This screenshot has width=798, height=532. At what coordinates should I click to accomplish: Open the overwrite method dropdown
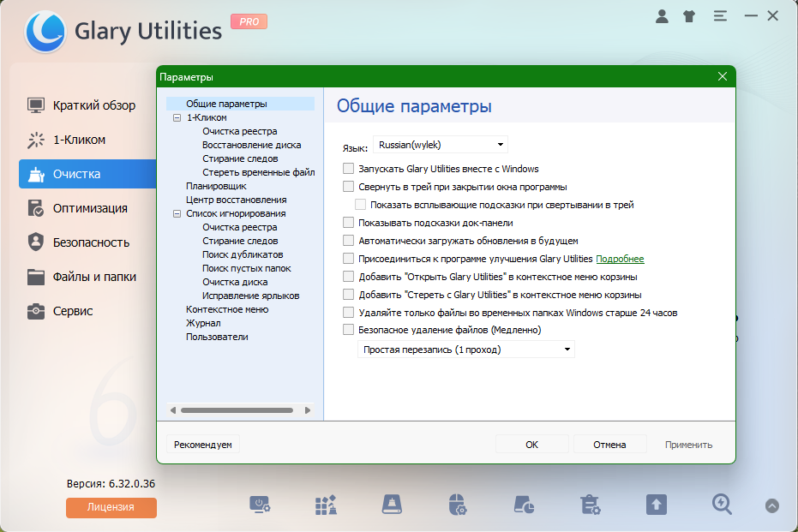[x=466, y=350]
